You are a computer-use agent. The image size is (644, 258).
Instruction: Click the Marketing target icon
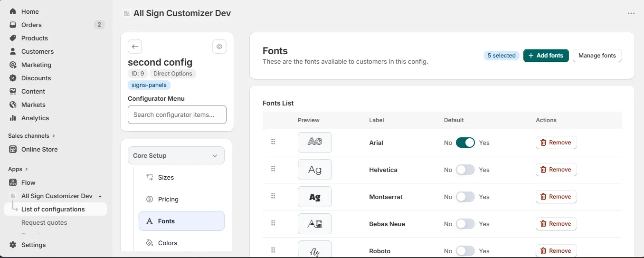(x=13, y=65)
